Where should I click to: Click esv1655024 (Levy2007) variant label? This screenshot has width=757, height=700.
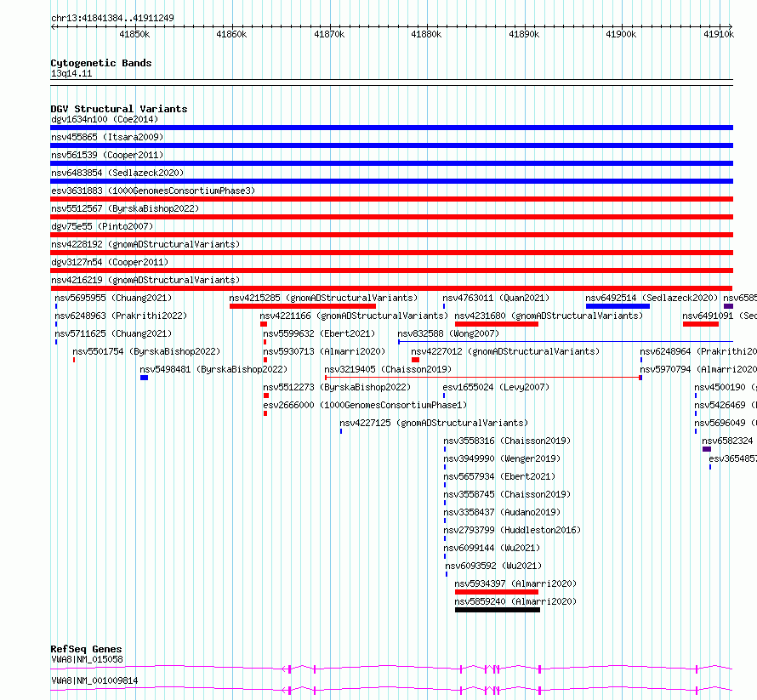click(x=496, y=387)
